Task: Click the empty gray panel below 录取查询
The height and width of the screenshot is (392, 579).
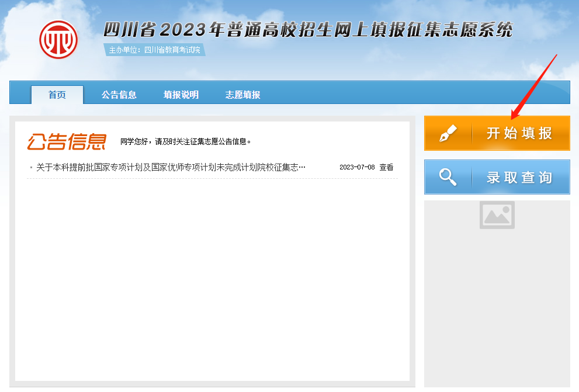Action: [497, 304]
